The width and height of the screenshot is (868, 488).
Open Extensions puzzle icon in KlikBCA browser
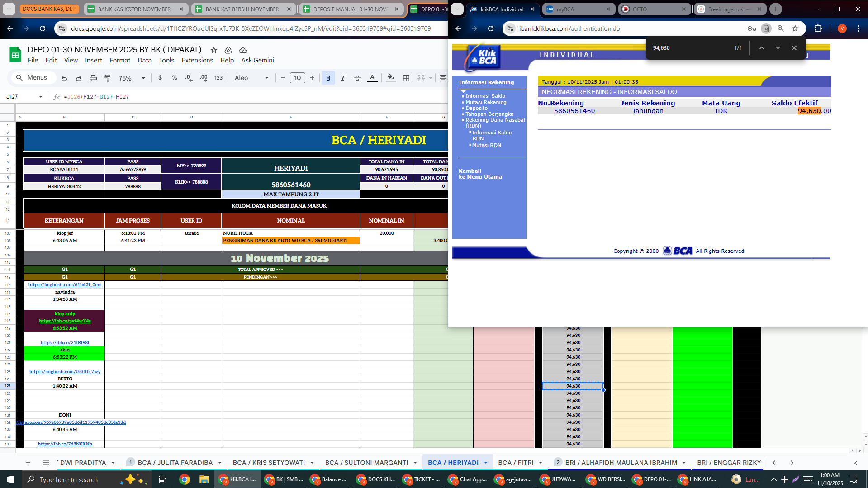(x=818, y=28)
